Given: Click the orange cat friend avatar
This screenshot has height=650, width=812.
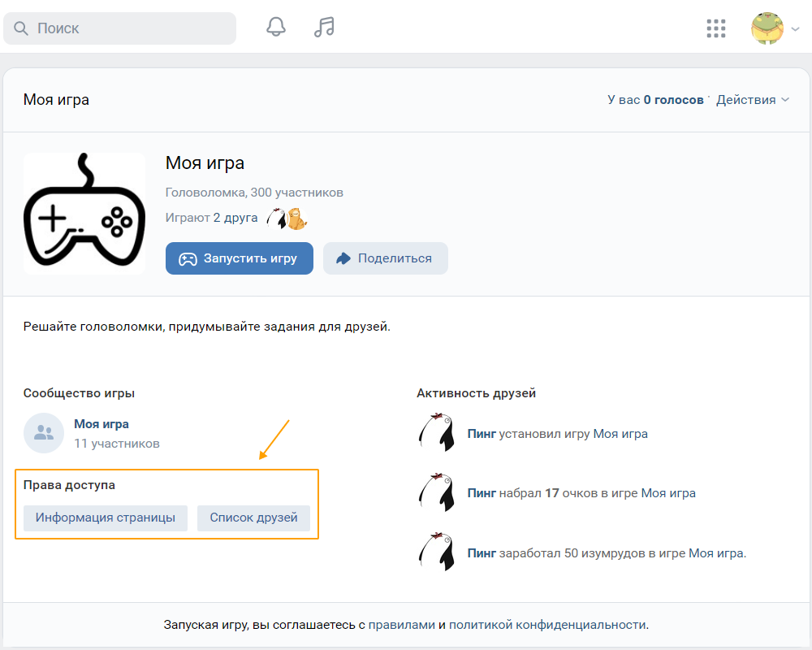Looking at the screenshot, I should point(297,219).
